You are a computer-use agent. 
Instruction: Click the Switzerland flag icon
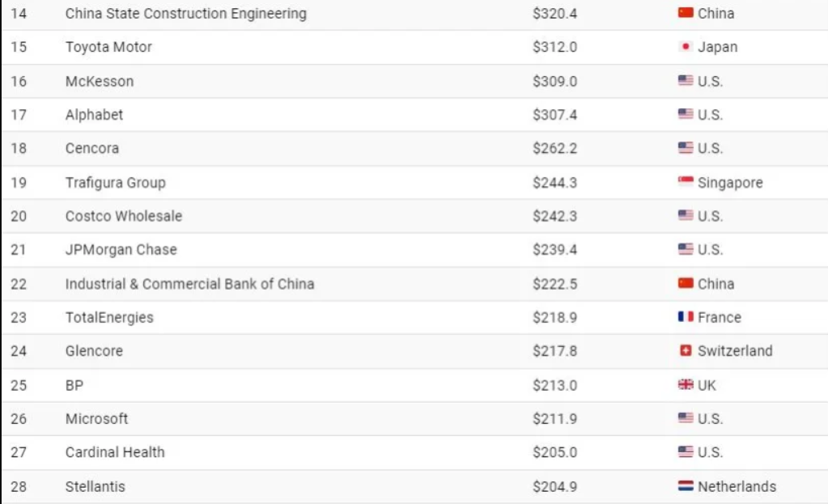point(686,350)
